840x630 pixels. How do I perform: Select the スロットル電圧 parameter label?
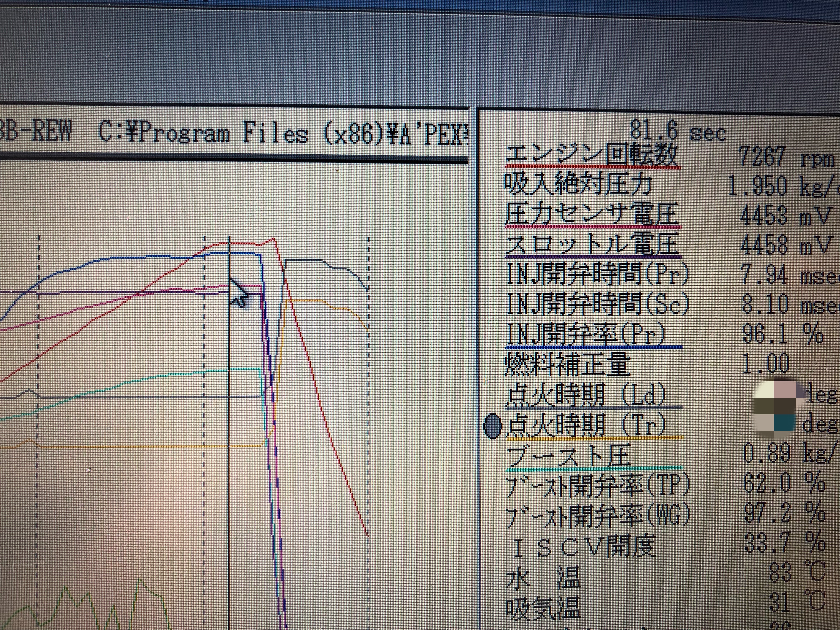pos(592,244)
